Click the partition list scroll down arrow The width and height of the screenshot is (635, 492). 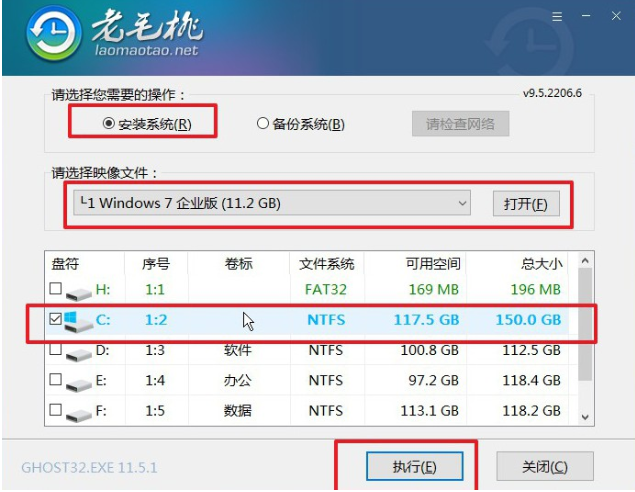pos(585,417)
